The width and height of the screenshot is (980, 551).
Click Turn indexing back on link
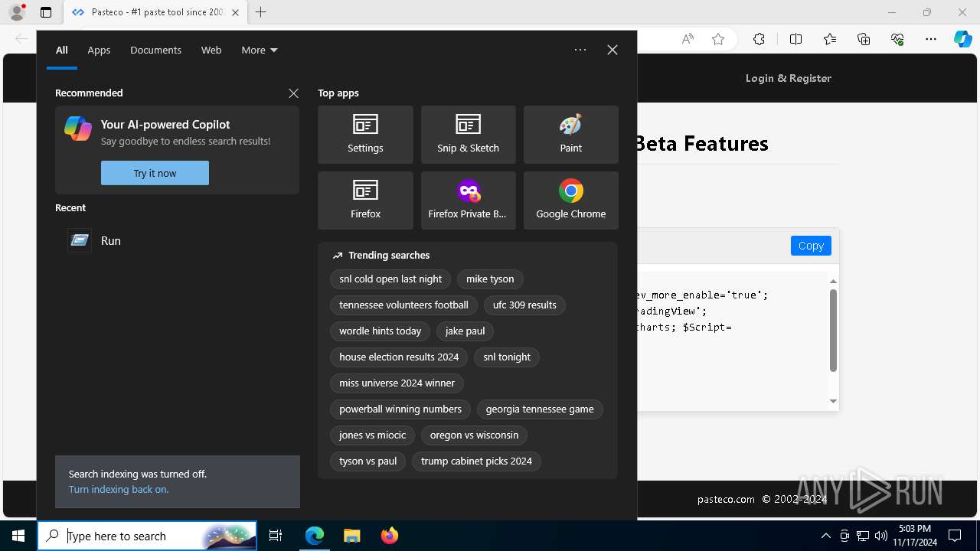point(119,489)
